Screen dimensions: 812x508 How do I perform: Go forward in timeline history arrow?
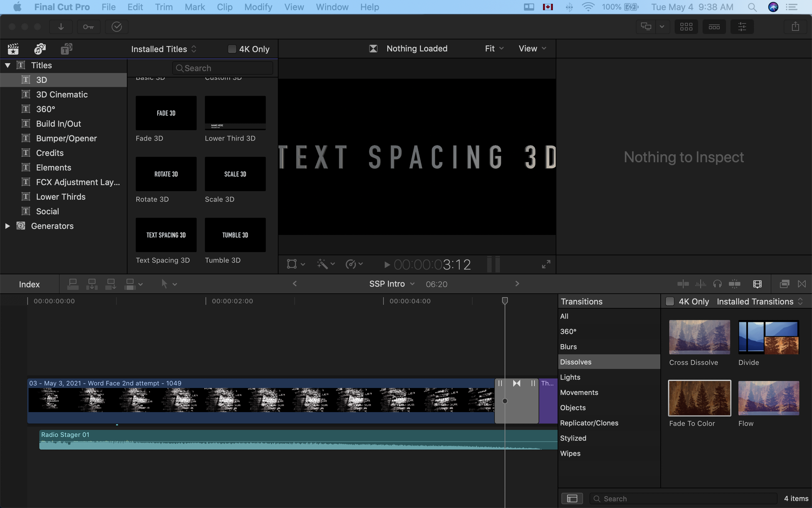[x=517, y=284]
